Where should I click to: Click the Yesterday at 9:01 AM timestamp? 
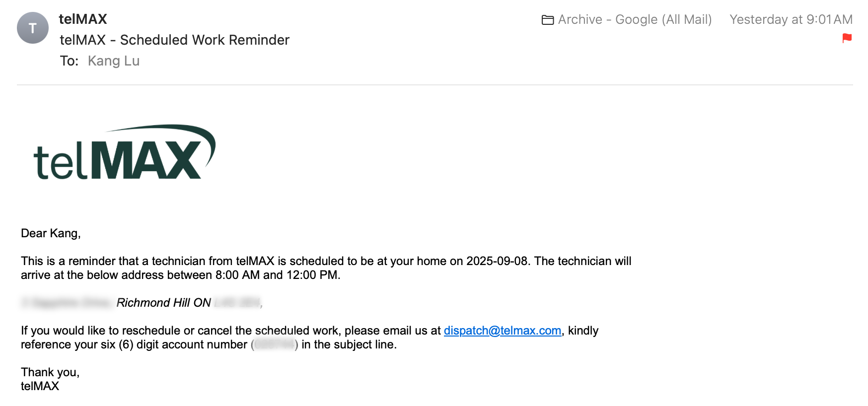coord(791,20)
